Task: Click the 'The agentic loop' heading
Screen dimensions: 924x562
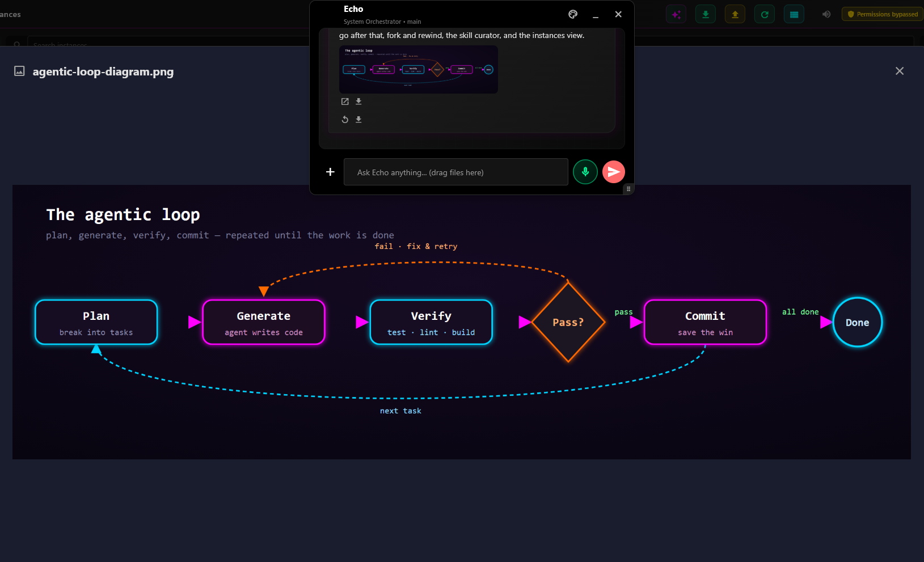Action: pos(123,215)
